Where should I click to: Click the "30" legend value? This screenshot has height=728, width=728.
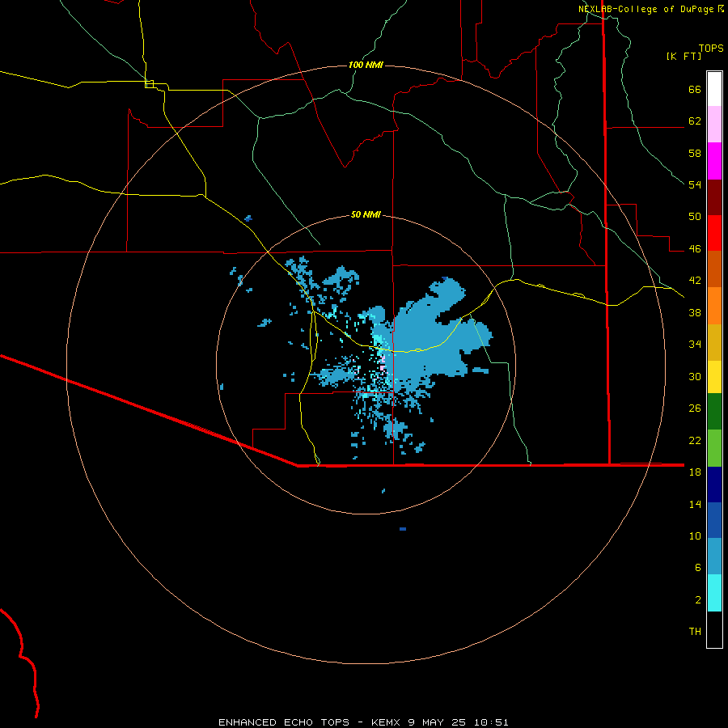[695, 376]
